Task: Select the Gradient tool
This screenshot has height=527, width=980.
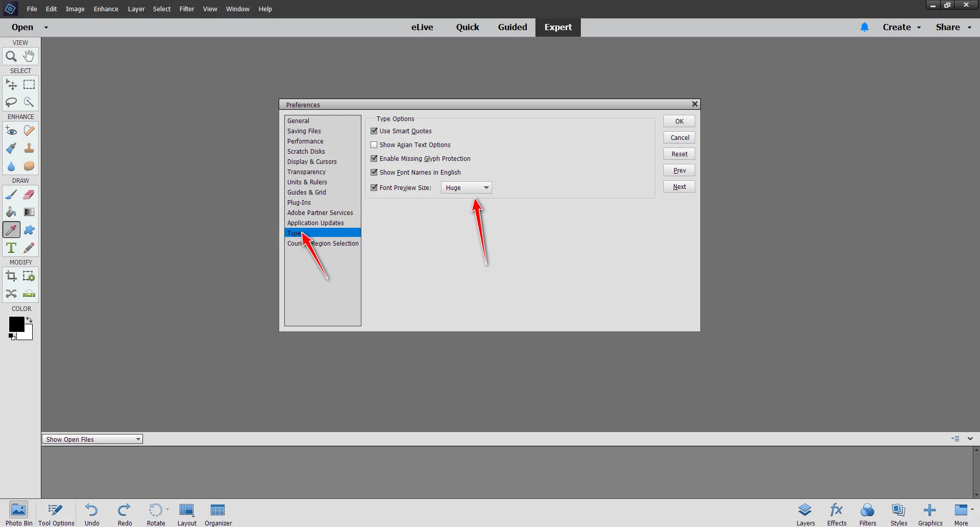Action: coord(29,212)
